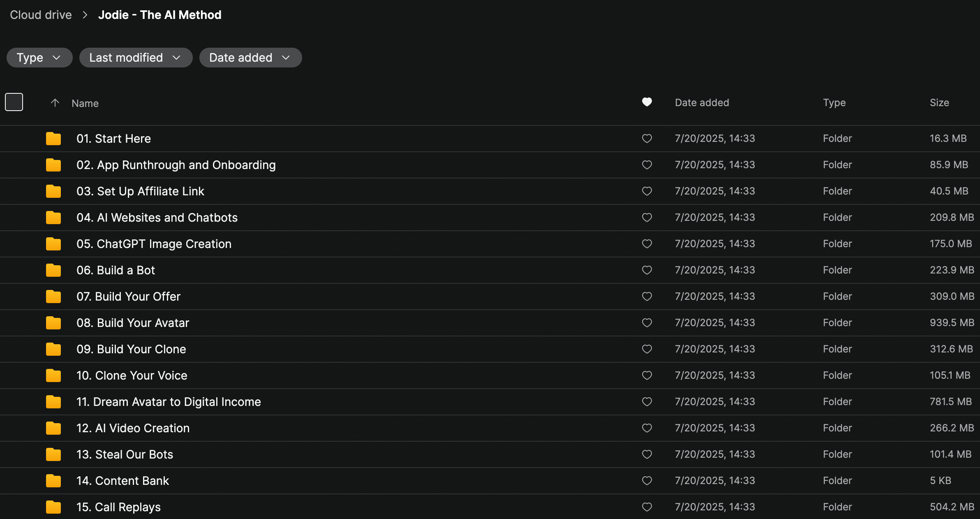Expand the Last modified filter
980x519 pixels.
[x=136, y=58]
